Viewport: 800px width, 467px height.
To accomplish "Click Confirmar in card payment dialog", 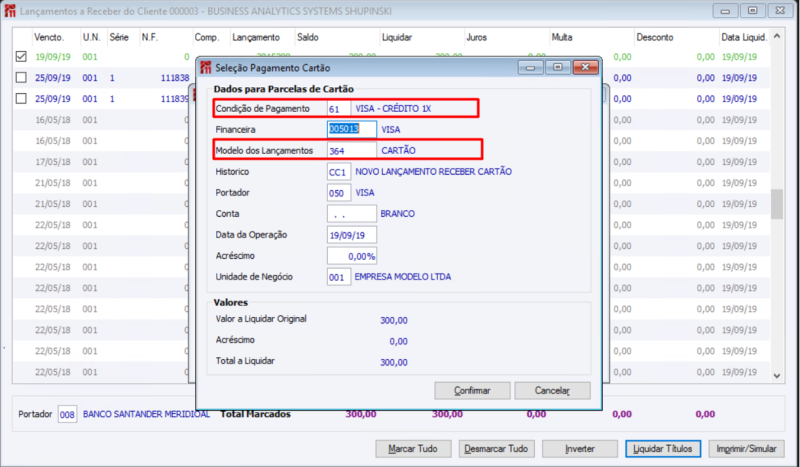I will (x=472, y=390).
